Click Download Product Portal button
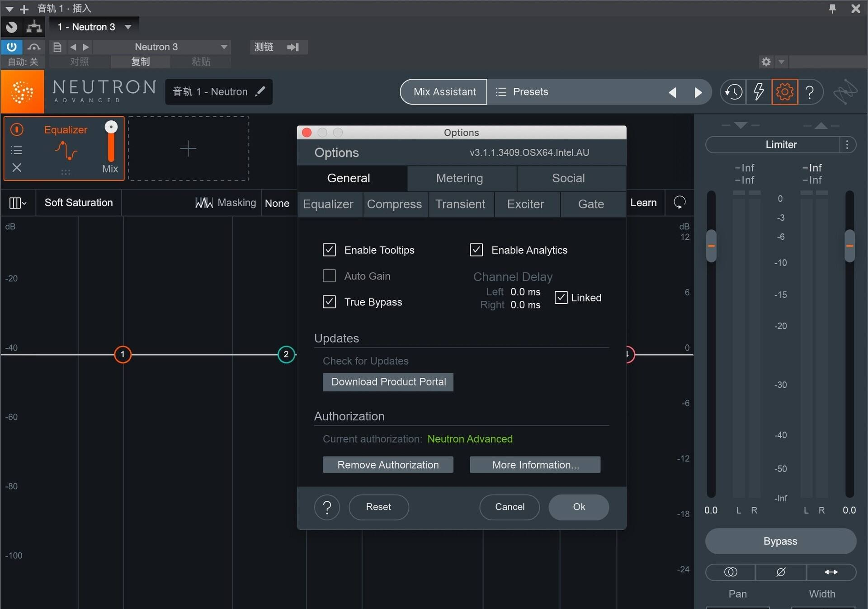 (x=388, y=382)
